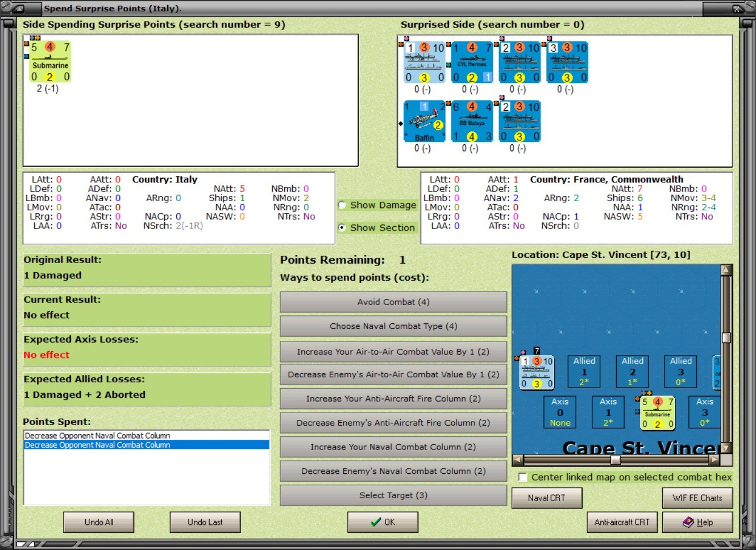Select Show Section radio option
The width and height of the screenshot is (756, 550).
point(342,228)
